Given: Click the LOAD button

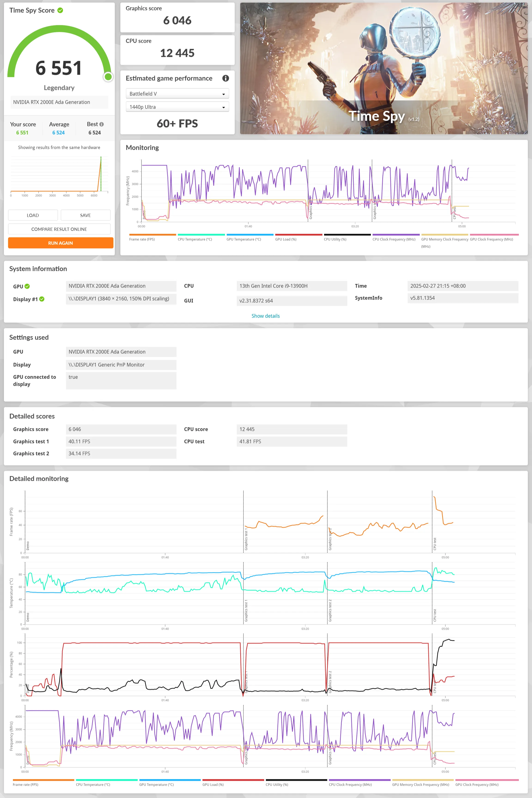Looking at the screenshot, I should 33,215.
